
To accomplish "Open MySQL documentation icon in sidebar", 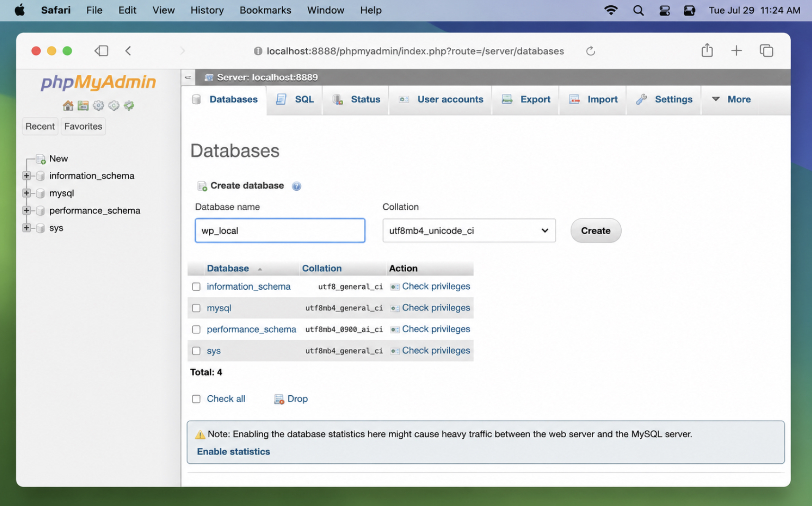I will click(x=114, y=106).
